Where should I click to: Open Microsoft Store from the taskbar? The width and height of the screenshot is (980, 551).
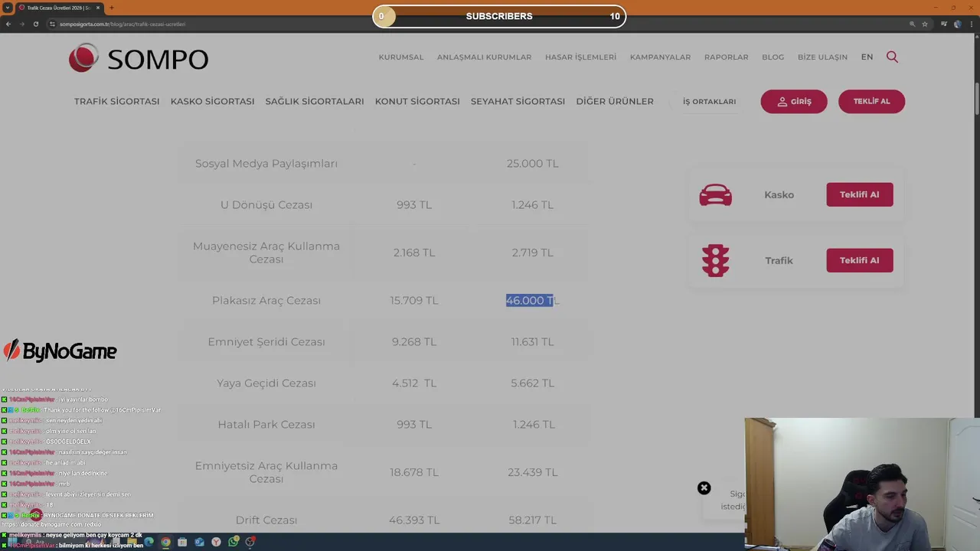182,542
